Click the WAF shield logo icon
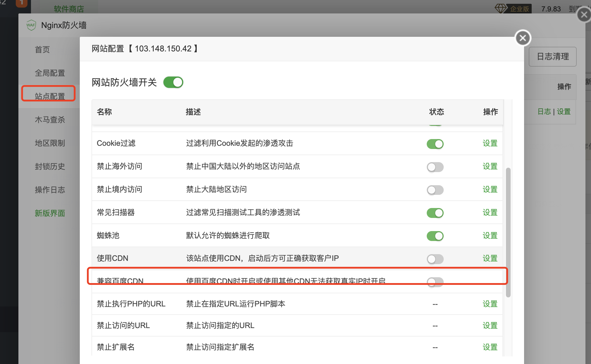 (x=31, y=25)
